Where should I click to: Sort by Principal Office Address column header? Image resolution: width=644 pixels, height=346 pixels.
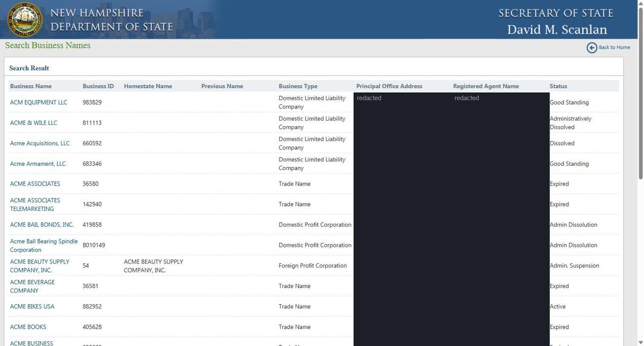click(x=389, y=86)
